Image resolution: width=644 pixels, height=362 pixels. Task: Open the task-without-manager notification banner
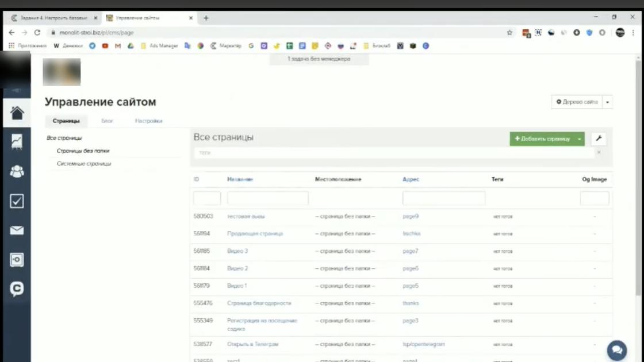(319, 59)
